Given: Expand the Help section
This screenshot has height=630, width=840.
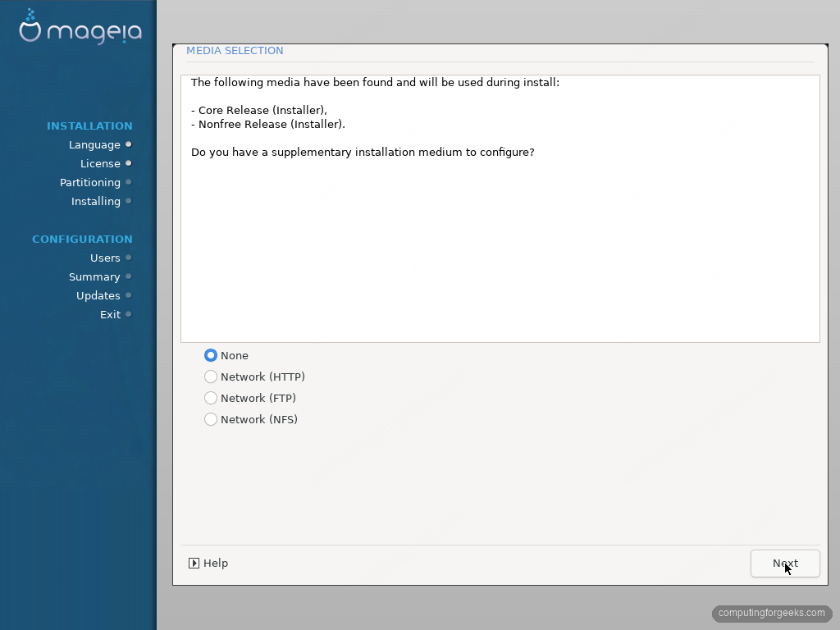Looking at the screenshot, I should coord(208,563).
